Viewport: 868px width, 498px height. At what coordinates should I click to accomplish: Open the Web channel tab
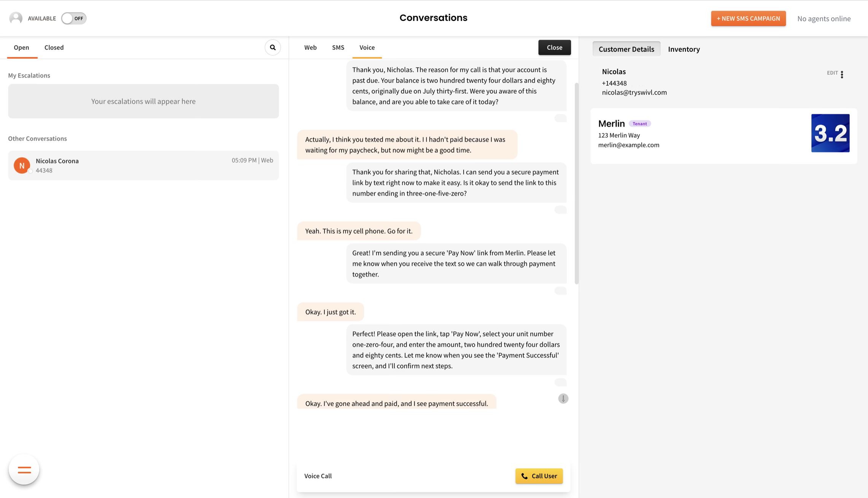(310, 48)
